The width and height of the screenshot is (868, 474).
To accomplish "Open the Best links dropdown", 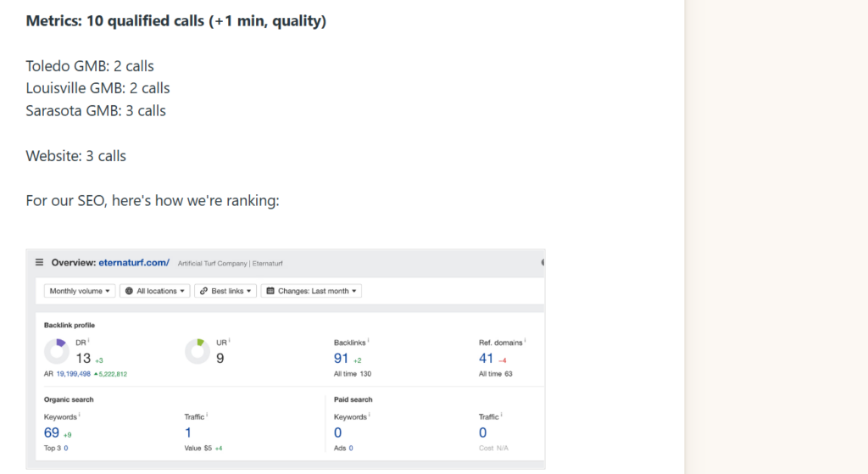I will [x=225, y=291].
